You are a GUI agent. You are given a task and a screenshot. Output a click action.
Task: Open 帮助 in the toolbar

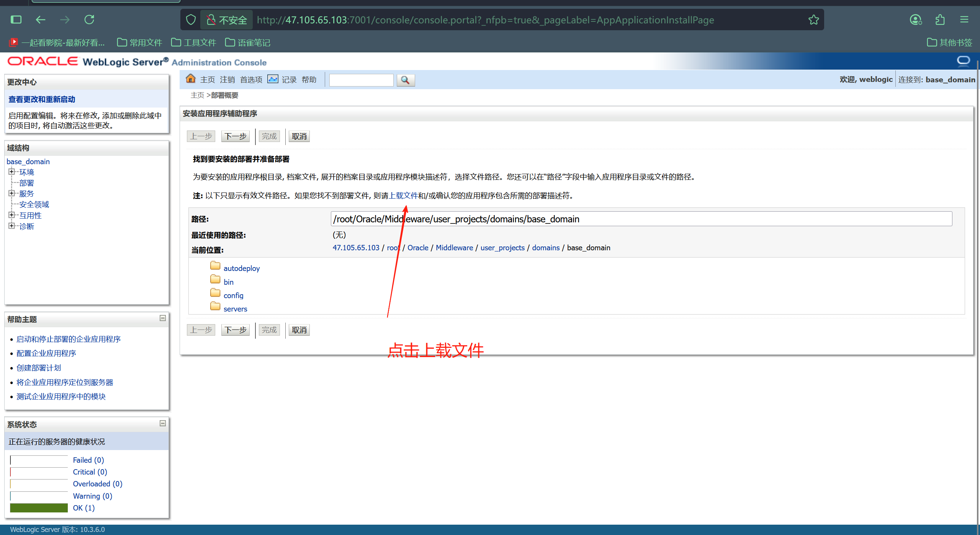click(x=309, y=80)
